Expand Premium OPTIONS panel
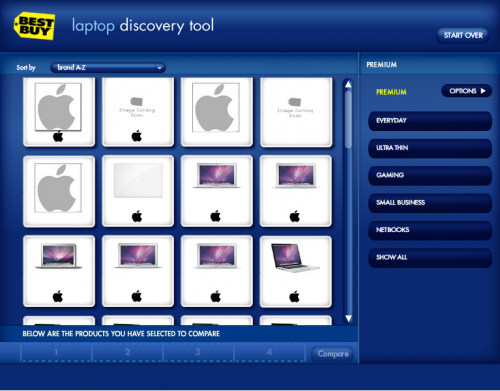Image resolution: width=500 pixels, height=391 pixels. tap(466, 91)
